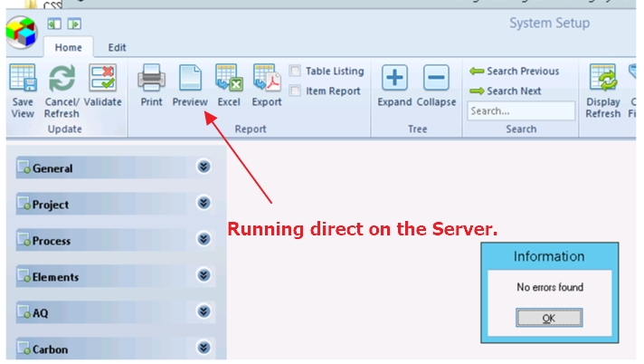This screenshot has width=644, height=364.
Task: Expand the tree with plus icon
Action: pos(394,77)
